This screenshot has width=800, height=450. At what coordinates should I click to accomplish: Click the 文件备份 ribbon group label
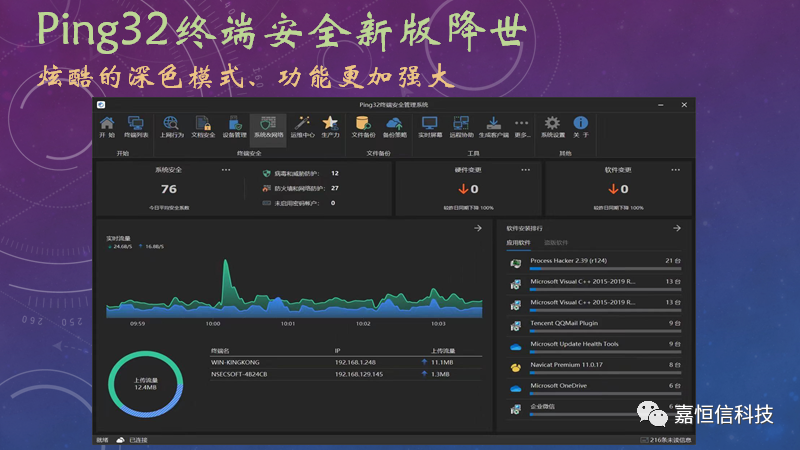tap(379, 153)
